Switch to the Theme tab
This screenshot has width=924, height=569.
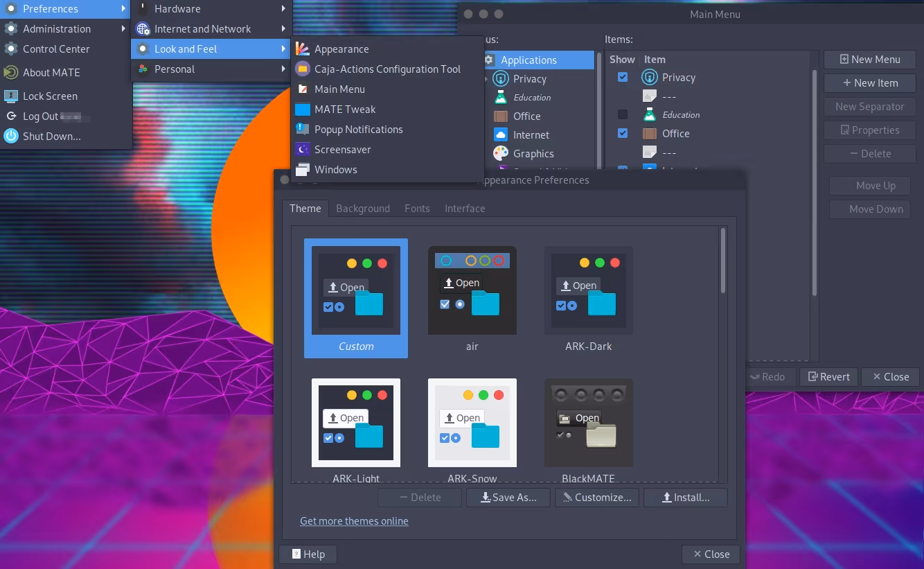tap(305, 209)
